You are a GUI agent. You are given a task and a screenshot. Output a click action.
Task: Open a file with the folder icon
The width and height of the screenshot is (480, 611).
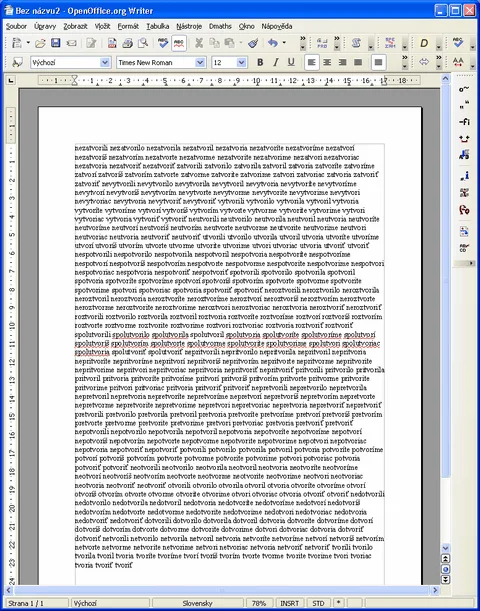[x=40, y=43]
